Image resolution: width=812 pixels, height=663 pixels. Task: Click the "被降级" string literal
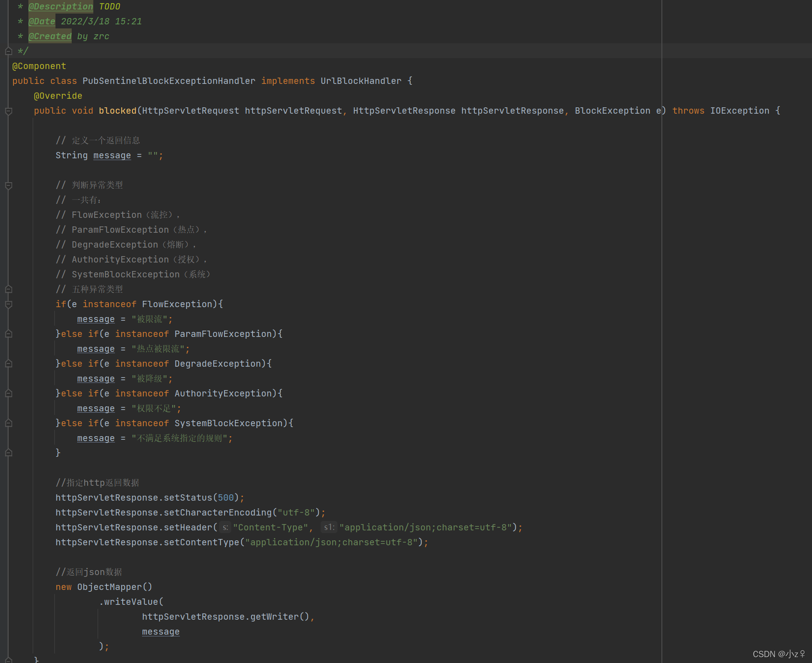click(150, 379)
